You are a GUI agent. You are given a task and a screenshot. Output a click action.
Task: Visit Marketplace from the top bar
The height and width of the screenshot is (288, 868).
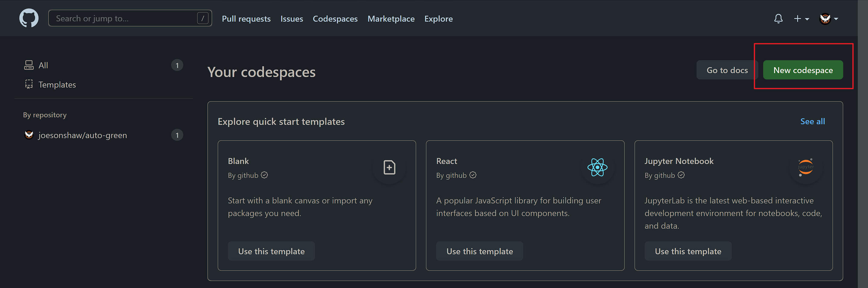click(391, 18)
